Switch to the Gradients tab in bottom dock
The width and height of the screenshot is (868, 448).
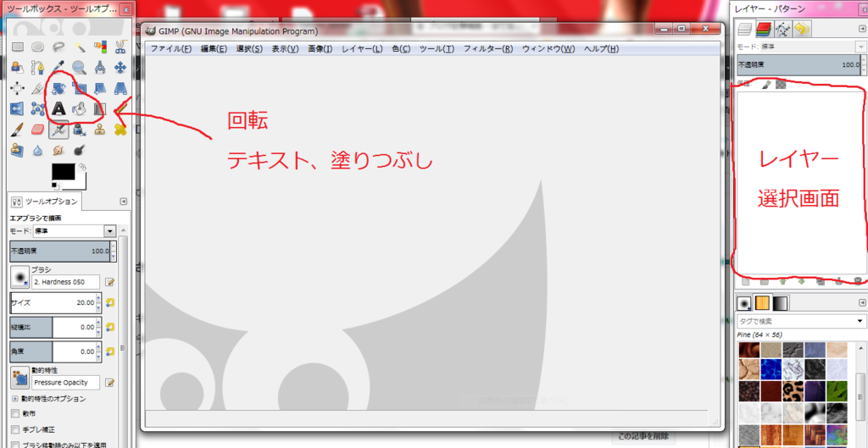(x=781, y=303)
